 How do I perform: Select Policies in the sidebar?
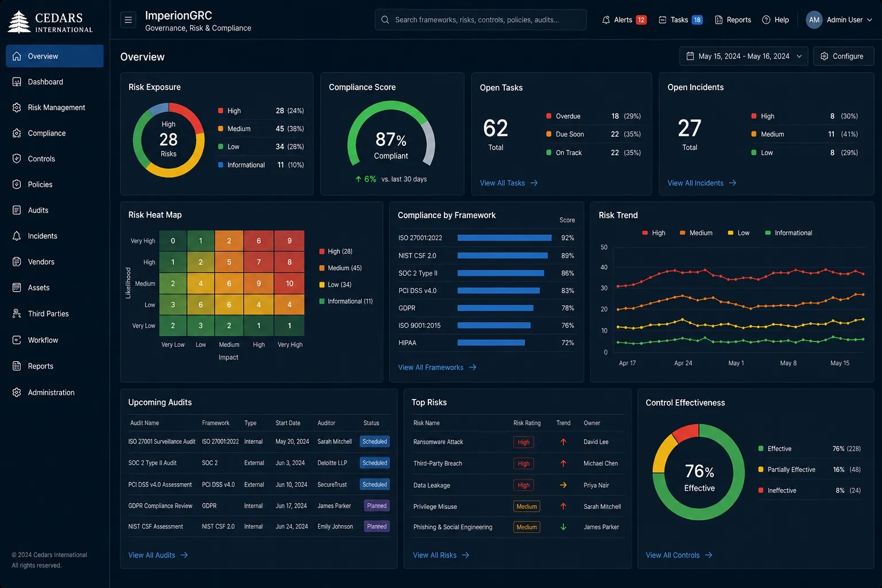click(55, 184)
